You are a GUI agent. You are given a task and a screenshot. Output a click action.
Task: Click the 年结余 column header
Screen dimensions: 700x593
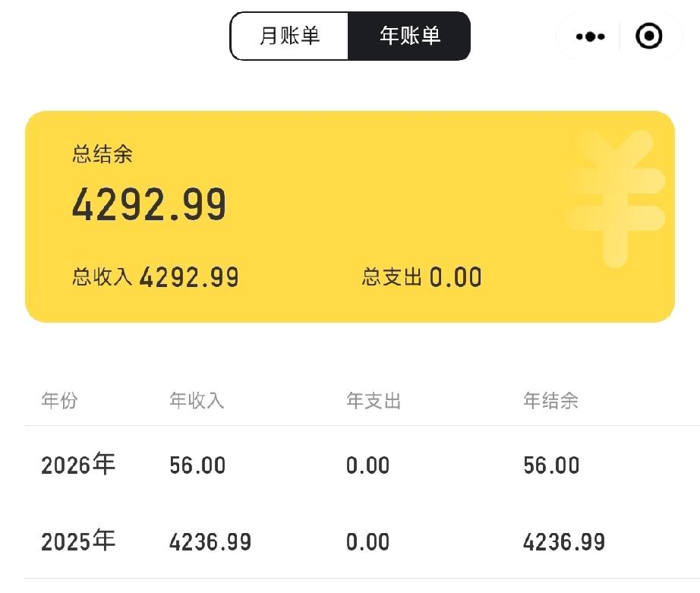[550, 400]
